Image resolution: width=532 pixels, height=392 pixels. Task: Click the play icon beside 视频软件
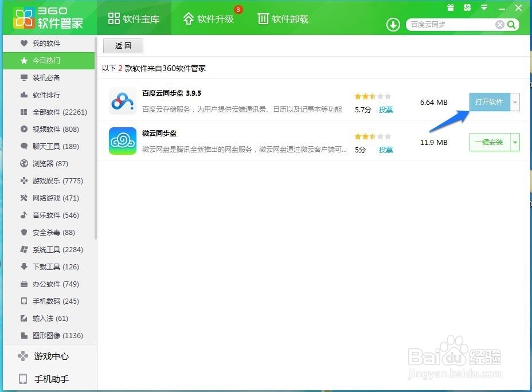click(x=24, y=129)
